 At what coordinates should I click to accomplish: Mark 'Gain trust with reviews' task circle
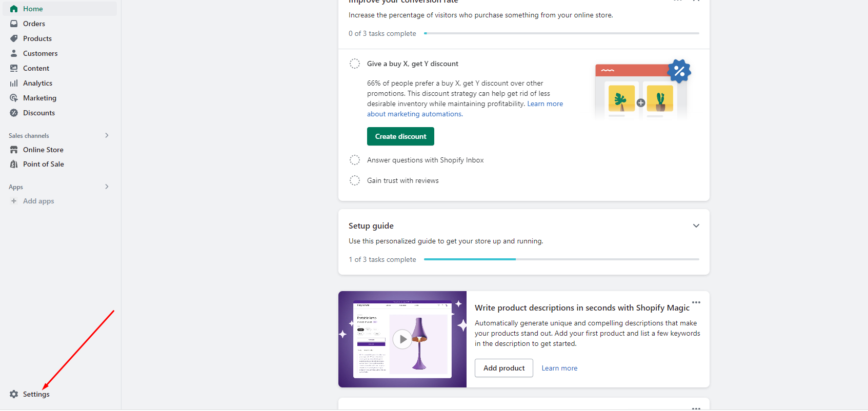coord(355,180)
